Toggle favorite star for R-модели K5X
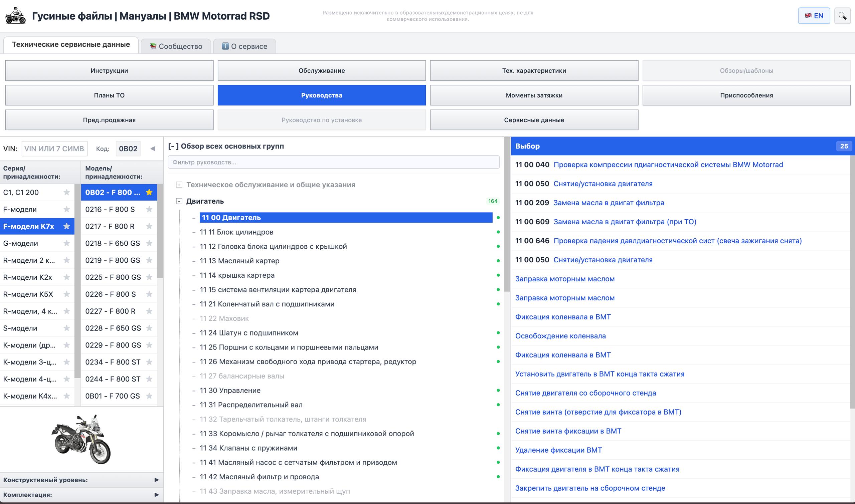The width and height of the screenshot is (855, 504). 66,294
